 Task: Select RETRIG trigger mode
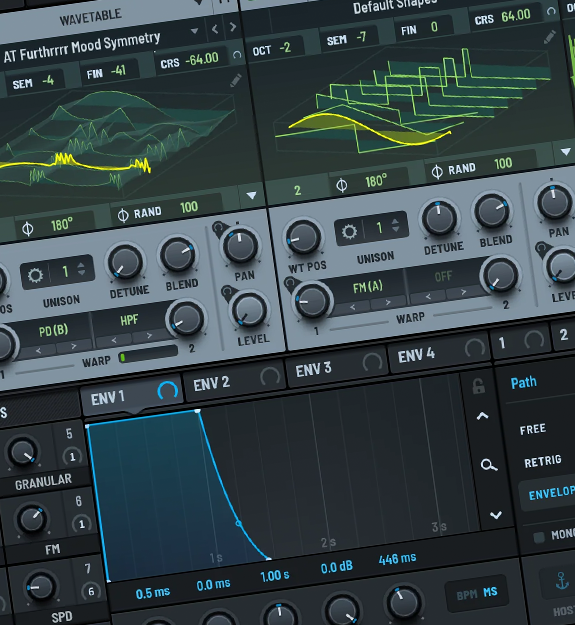[x=543, y=462]
